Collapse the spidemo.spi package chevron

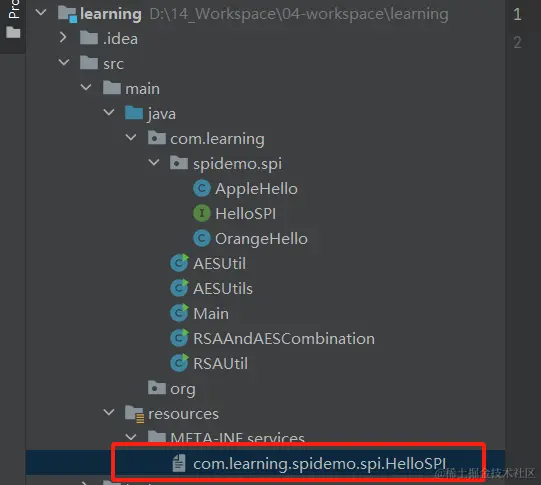(154, 162)
